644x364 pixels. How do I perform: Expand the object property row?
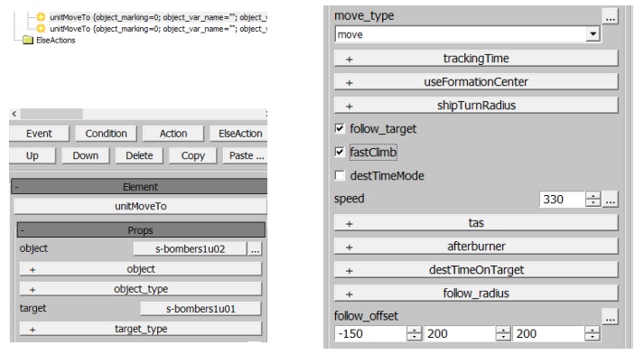coord(141,269)
